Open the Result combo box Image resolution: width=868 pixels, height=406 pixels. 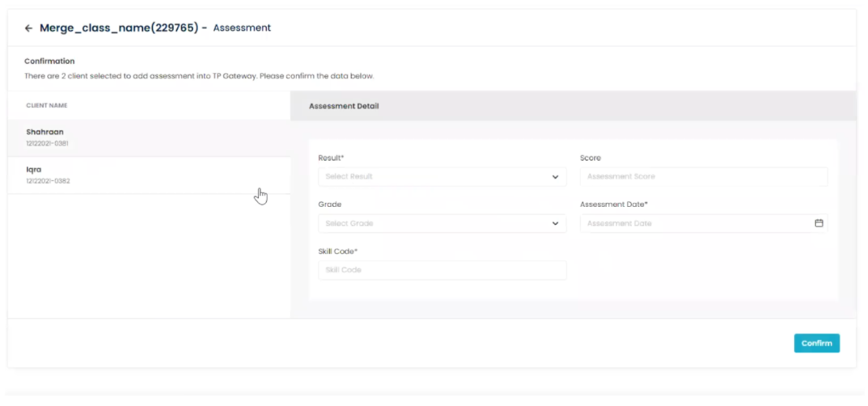click(442, 176)
